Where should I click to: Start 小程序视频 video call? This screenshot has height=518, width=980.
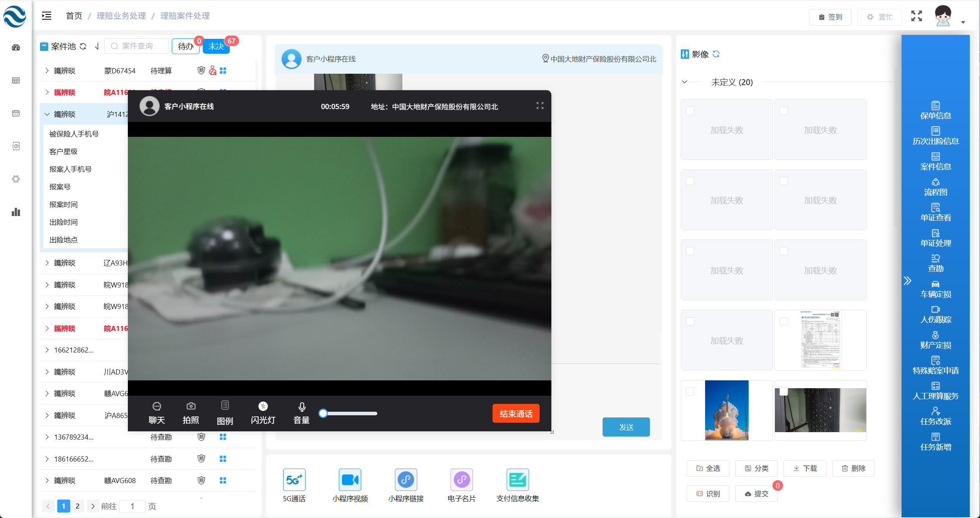coord(350,480)
